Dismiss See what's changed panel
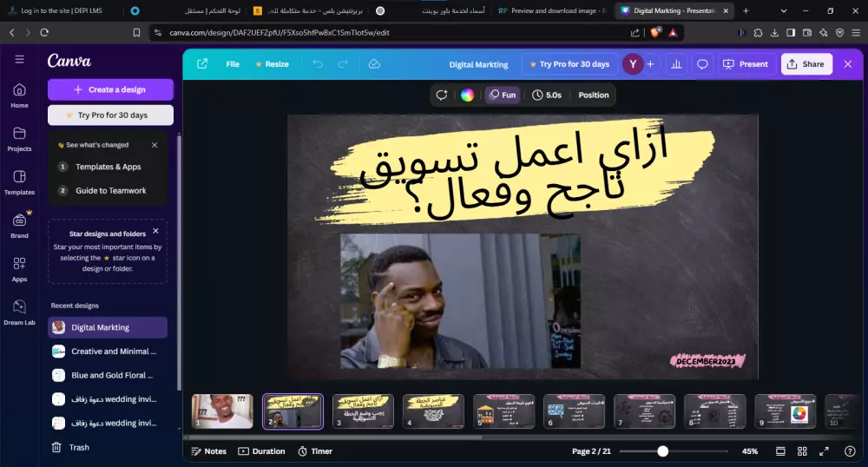The height and width of the screenshot is (467, 868). pyautogui.click(x=155, y=145)
